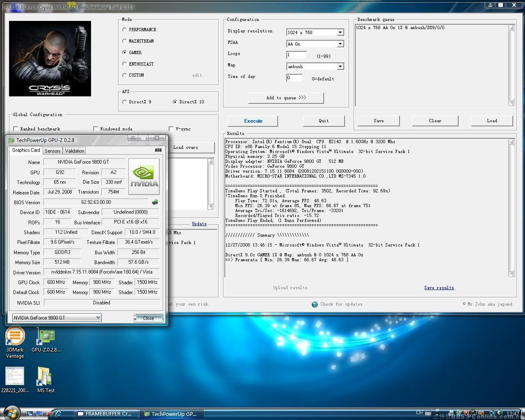Viewport: 525px width, 420px height.
Task: Click the Loops input field
Action: click(296, 55)
